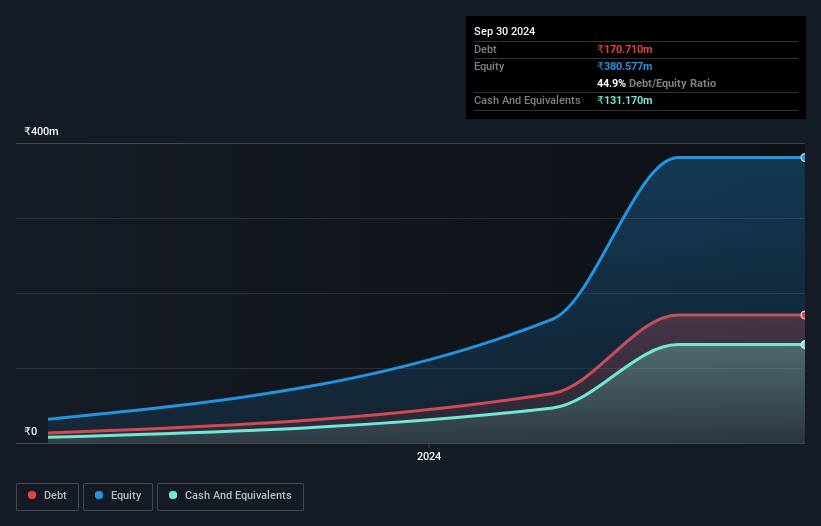Select the blue Equity endpoint marker
This screenshot has height=526, width=821.
click(804, 158)
